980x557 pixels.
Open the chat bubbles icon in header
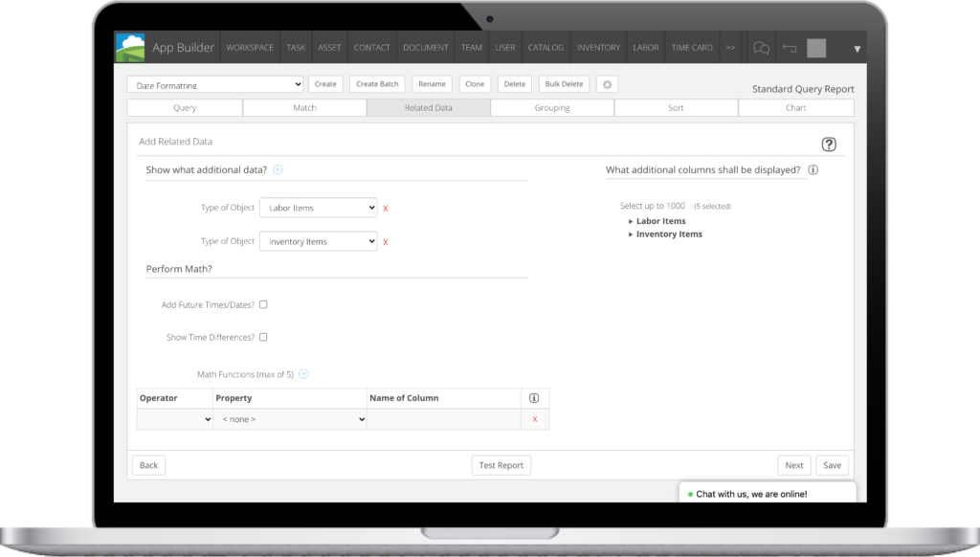761,48
